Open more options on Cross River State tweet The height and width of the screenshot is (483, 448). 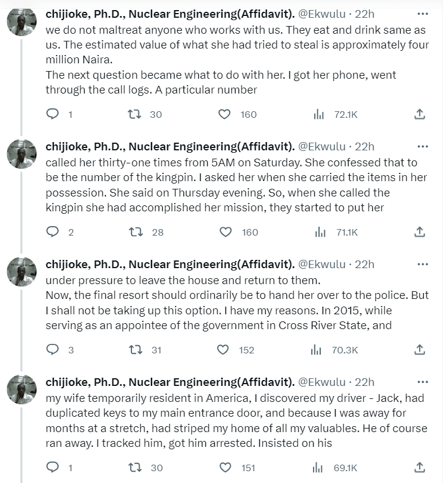click(423, 265)
